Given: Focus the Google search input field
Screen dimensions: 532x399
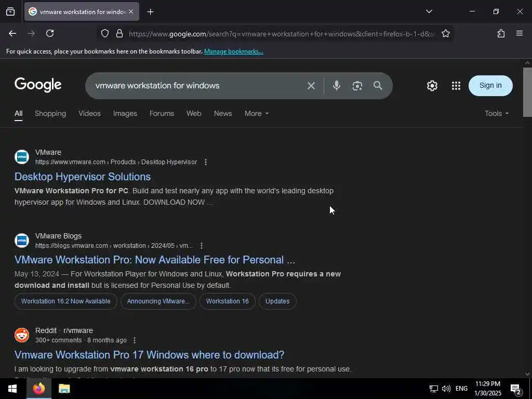Looking at the screenshot, I should tap(197, 86).
